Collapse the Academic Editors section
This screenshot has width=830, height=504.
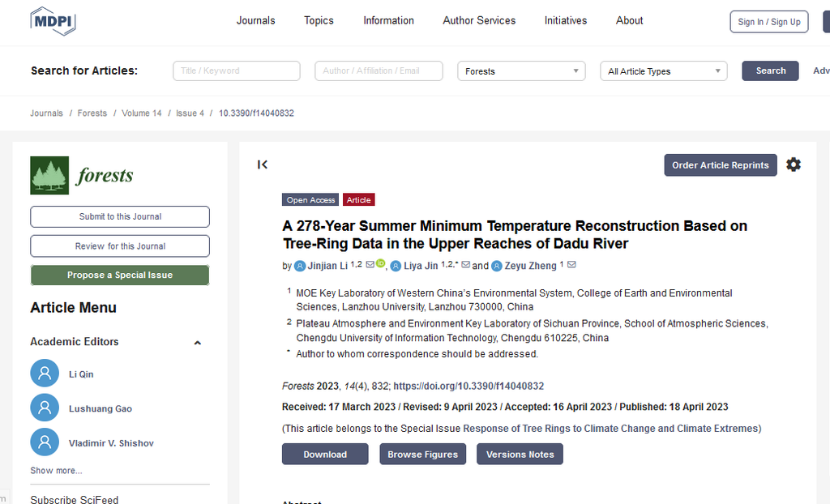click(198, 343)
